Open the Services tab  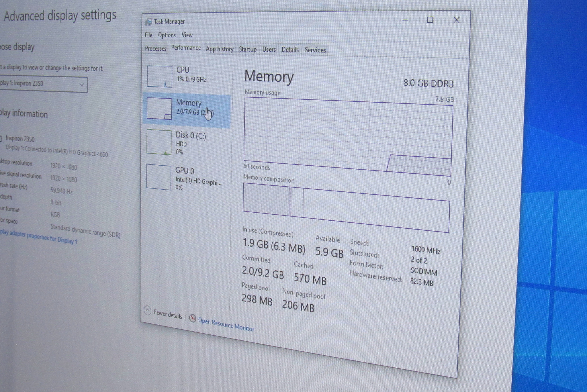[315, 50]
